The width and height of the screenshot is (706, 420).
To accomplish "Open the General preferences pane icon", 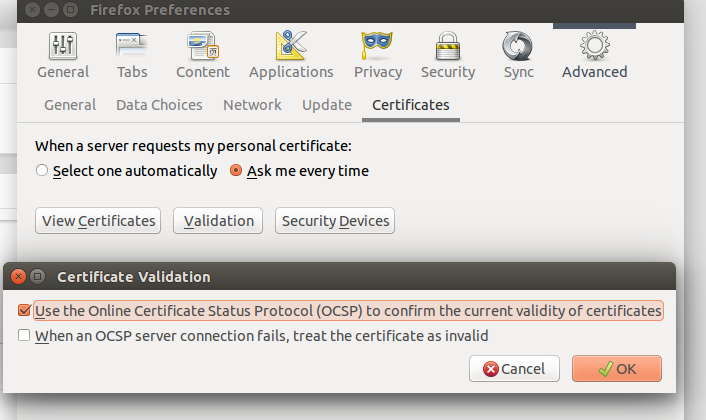I will coord(63,47).
